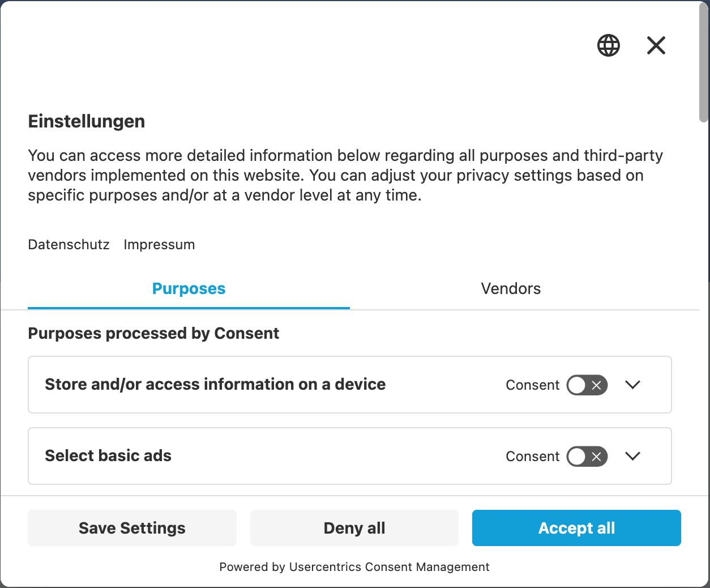
Task: Select the Purposes tab
Action: pyautogui.click(x=189, y=289)
